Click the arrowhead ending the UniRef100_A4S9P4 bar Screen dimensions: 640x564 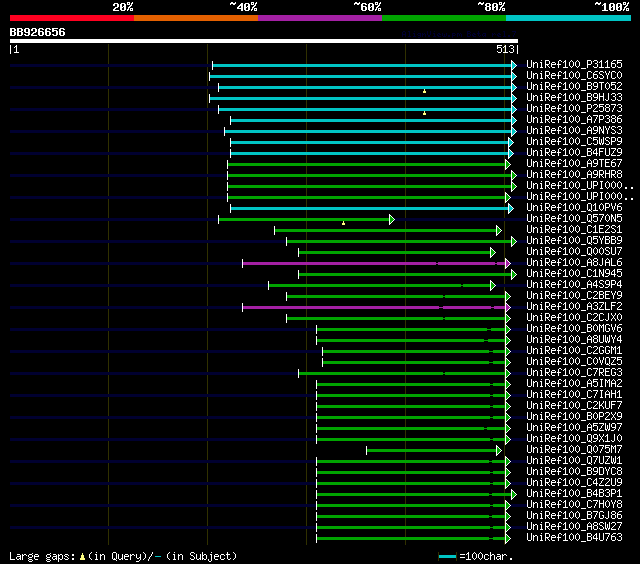493,286
